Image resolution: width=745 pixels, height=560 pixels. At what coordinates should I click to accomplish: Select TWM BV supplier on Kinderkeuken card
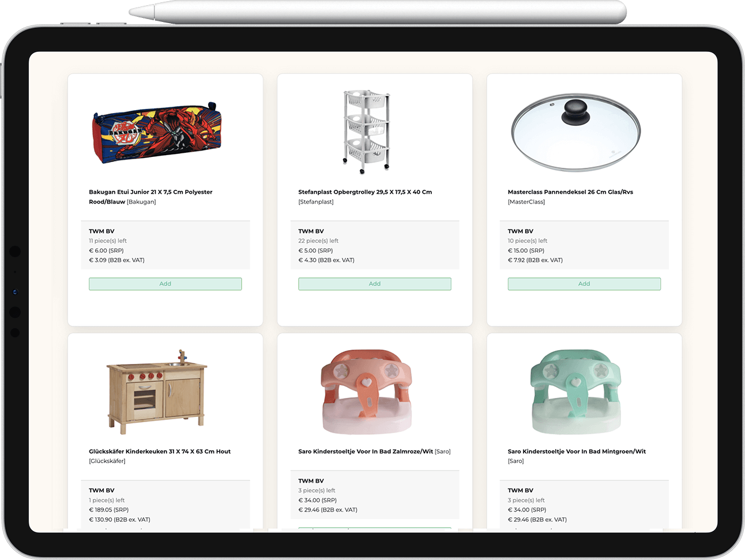tap(101, 491)
